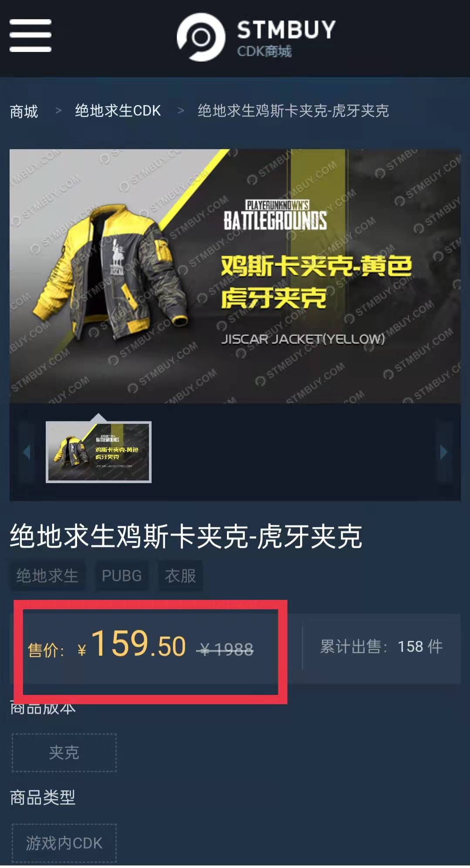Click the 绝地求生 tag
Viewport: 470px width, 868px height.
[47, 576]
